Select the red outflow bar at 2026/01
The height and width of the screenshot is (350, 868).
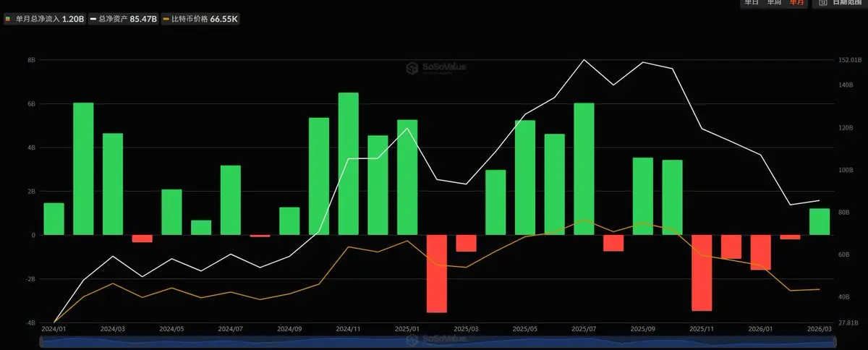[761, 252]
